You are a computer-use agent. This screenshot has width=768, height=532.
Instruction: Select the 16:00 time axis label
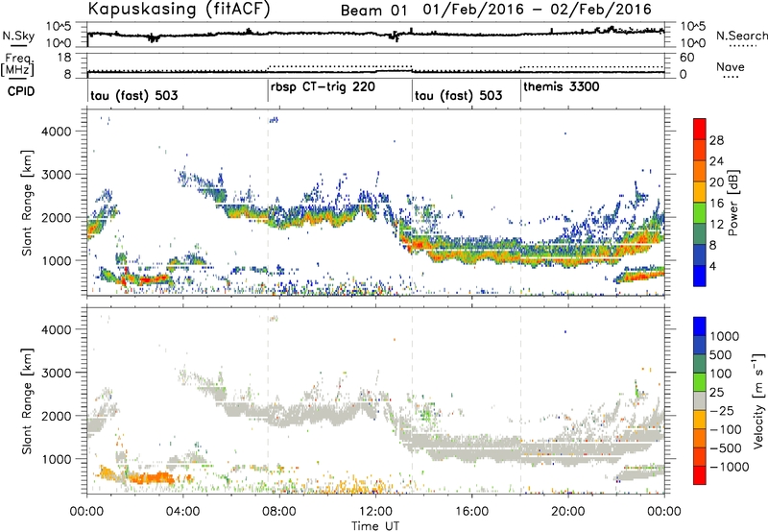tap(471, 512)
